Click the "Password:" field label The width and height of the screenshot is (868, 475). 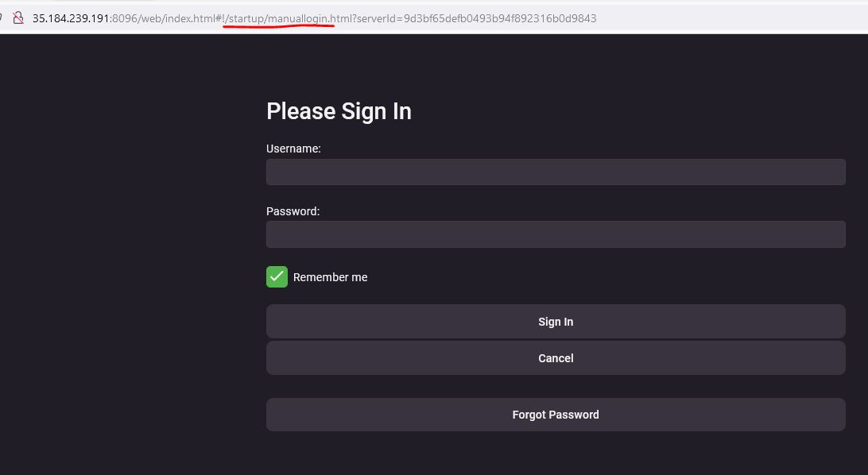coord(293,211)
